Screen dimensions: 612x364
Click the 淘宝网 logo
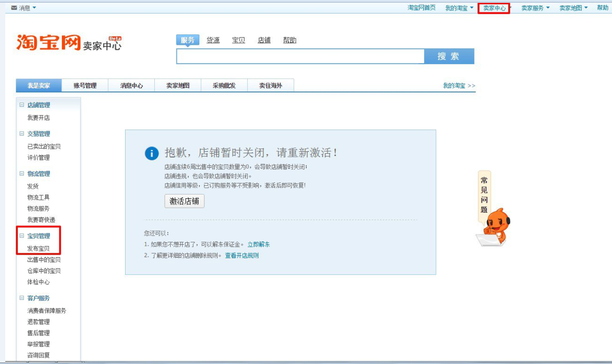[48, 43]
